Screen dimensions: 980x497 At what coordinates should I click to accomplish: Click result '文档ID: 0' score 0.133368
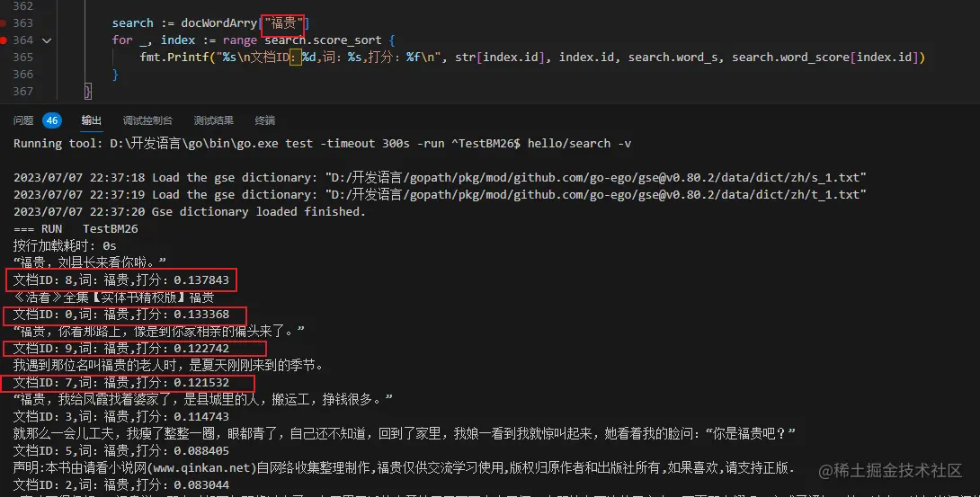(121, 314)
